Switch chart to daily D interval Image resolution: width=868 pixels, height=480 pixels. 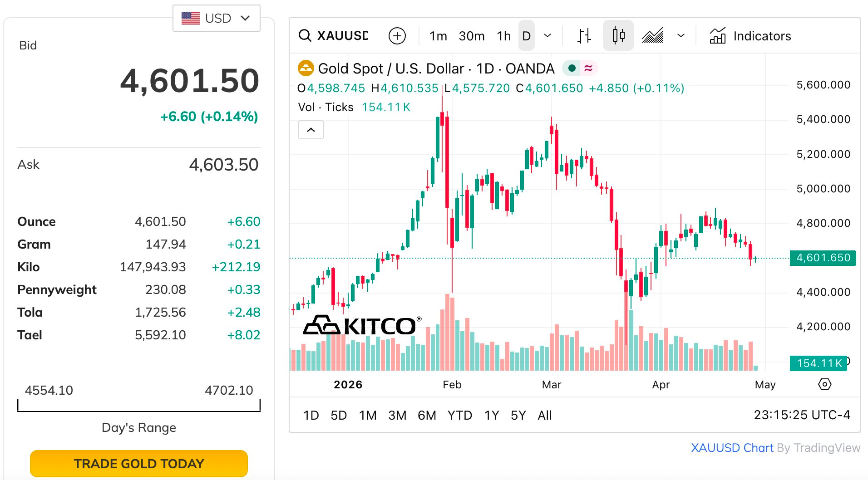tap(526, 36)
